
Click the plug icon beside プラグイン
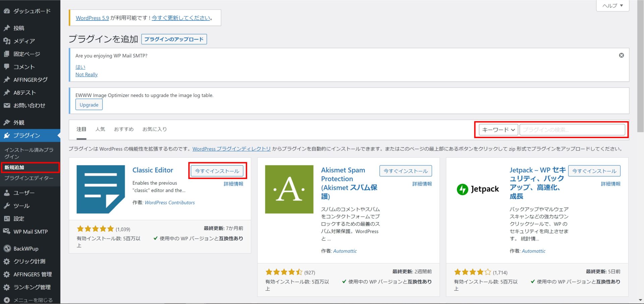click(x=7, y=135)
